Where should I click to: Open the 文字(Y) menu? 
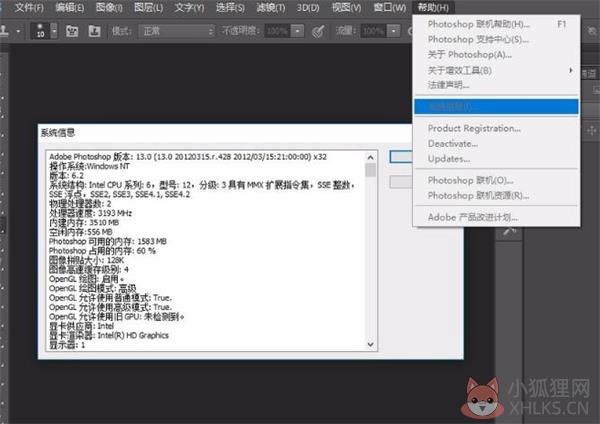pyautogui.click(x=189, y=7)
